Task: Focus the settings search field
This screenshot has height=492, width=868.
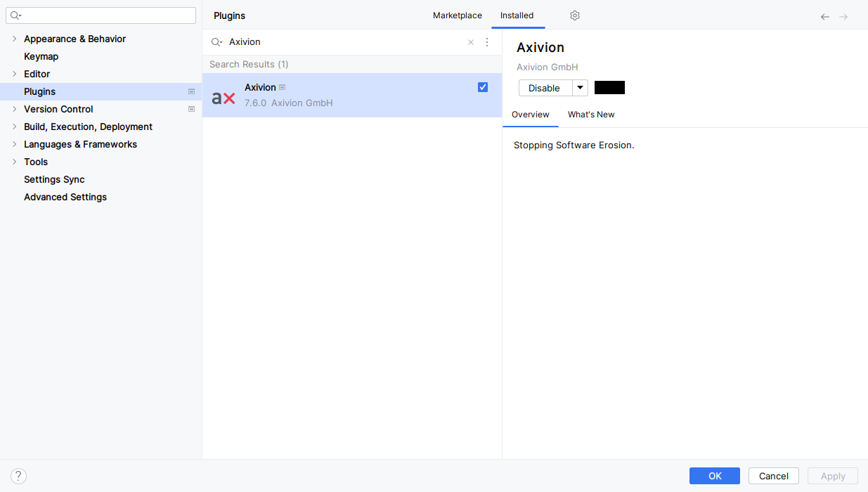Action: coord(101,15)
